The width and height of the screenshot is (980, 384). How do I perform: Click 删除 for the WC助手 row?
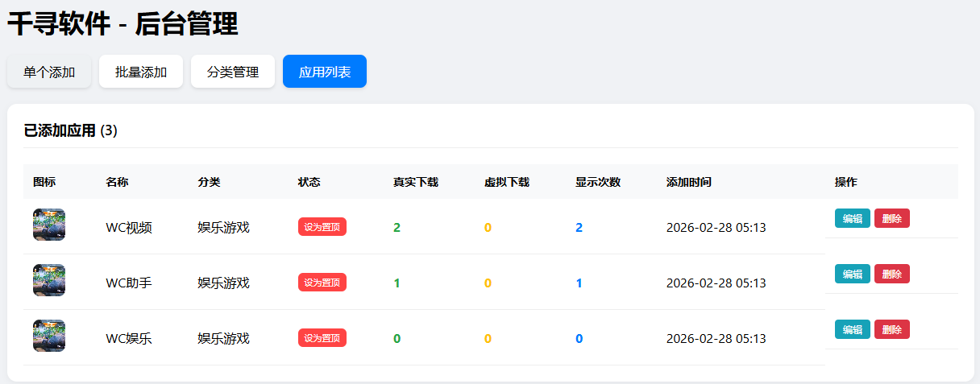[x=892, y=274]
